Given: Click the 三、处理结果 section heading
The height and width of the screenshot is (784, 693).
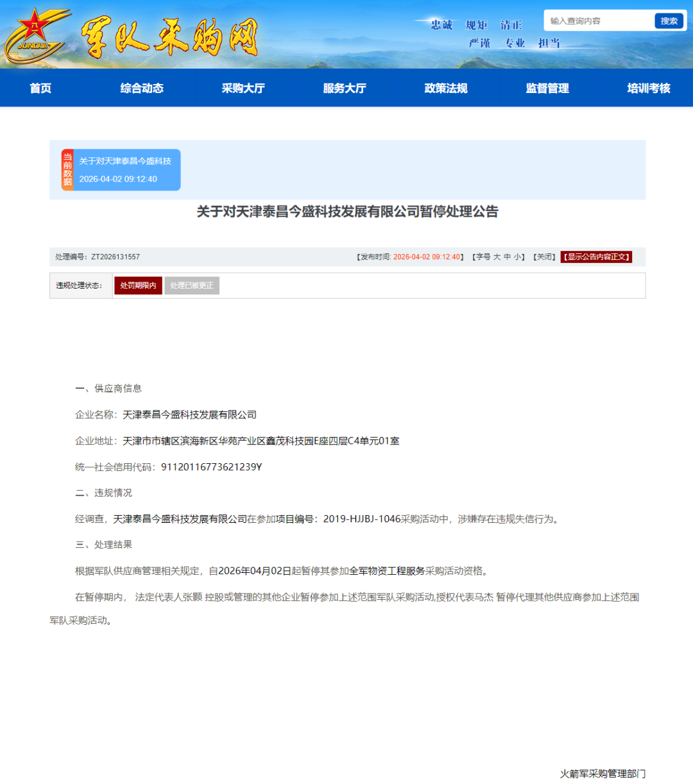Looking at the screenshot, I should click(x=103, y=545).
